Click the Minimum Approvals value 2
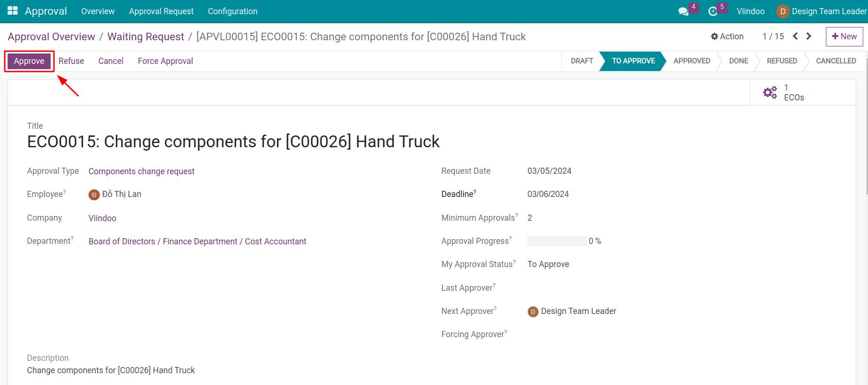This screenshot has height=385, width=868. 530,218
